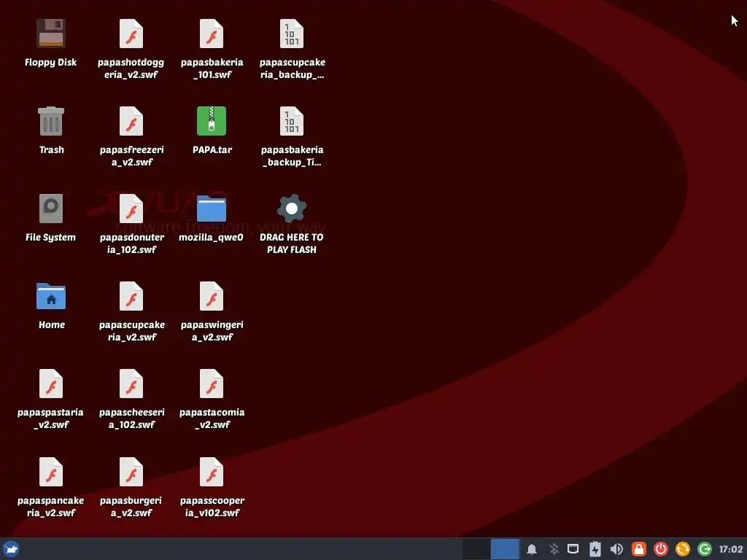Select the Floppy Disk desktop icon
This screenshot has width=747, height=560.
pos(50,34)
